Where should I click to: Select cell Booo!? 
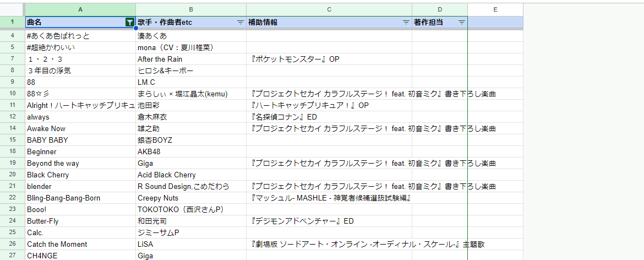tap(80, 209)
